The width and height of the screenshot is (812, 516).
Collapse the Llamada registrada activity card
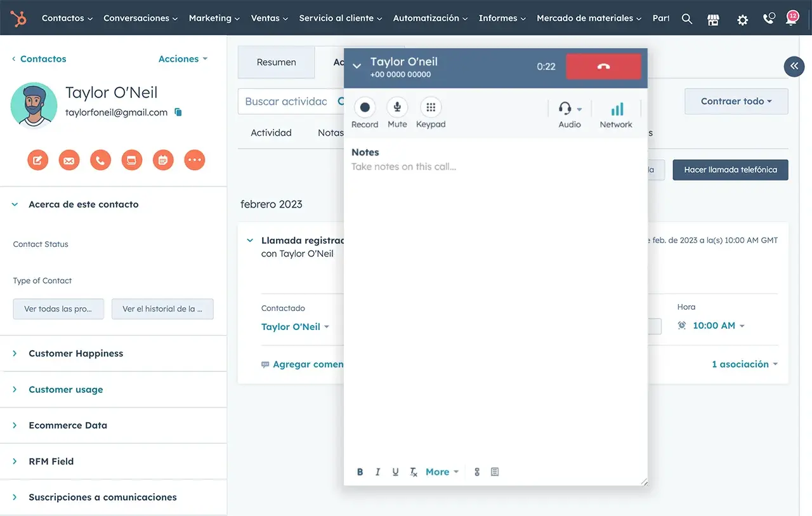click(250, 241)
